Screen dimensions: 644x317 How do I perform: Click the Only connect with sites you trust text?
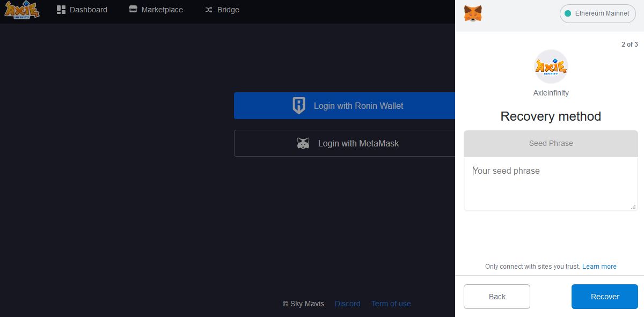coord(532,267)
